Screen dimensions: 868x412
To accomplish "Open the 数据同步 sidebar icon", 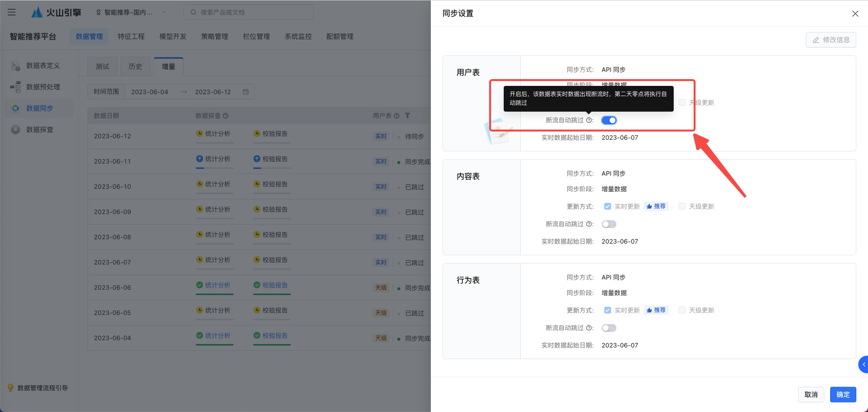I will pyautogui.click(x=16, y=108).
